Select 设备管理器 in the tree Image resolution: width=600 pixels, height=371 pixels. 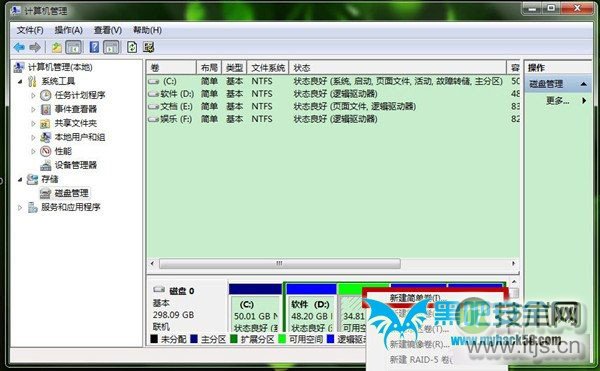click(x=76, y=165)
